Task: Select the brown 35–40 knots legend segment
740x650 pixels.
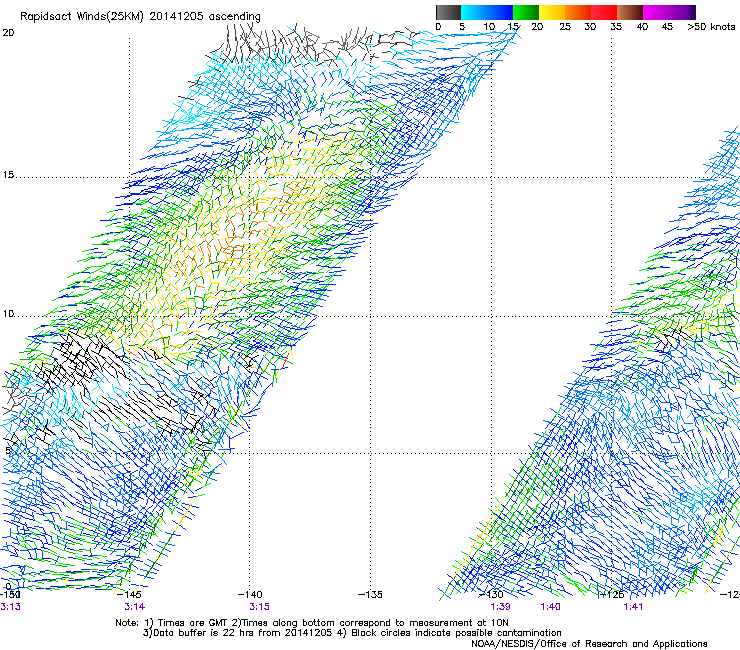Action: (630, 12)
